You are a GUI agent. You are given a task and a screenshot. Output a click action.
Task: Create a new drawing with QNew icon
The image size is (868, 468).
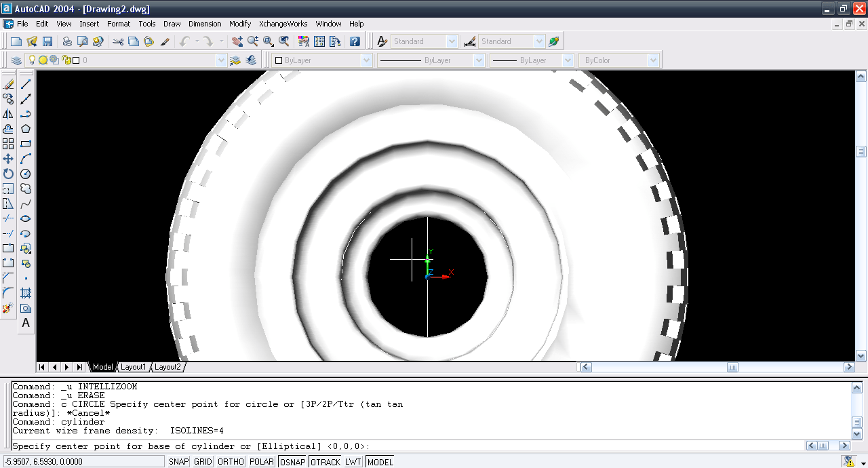click(16, 41)
